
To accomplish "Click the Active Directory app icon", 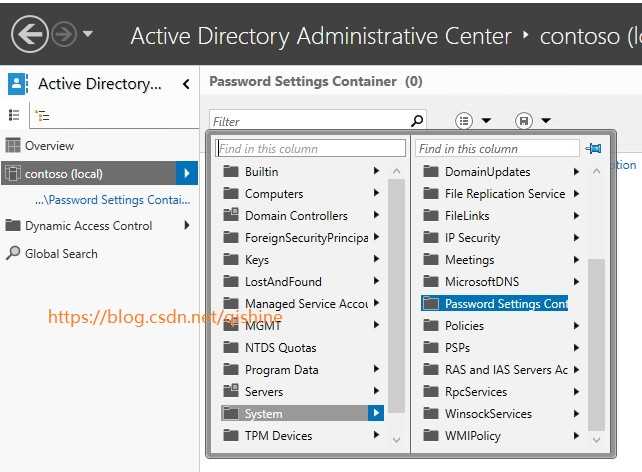I will tap(18, 84).
